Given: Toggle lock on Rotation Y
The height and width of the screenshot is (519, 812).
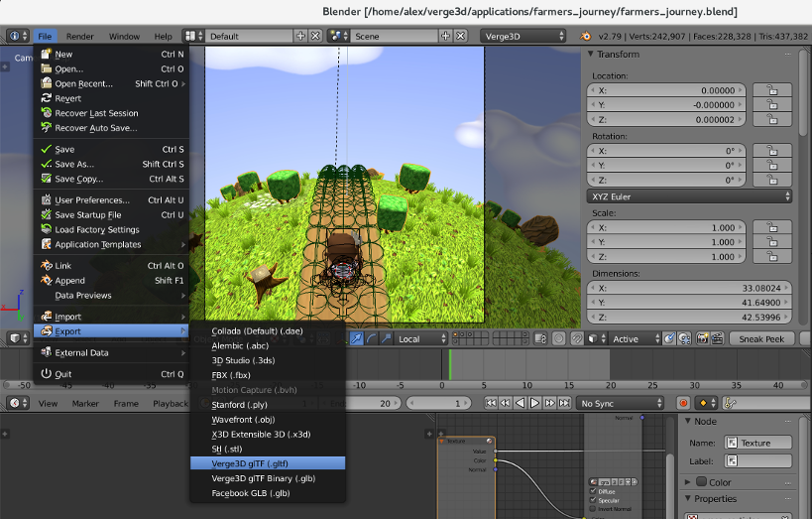Looking at the screenshot, I should click(772, 166).
